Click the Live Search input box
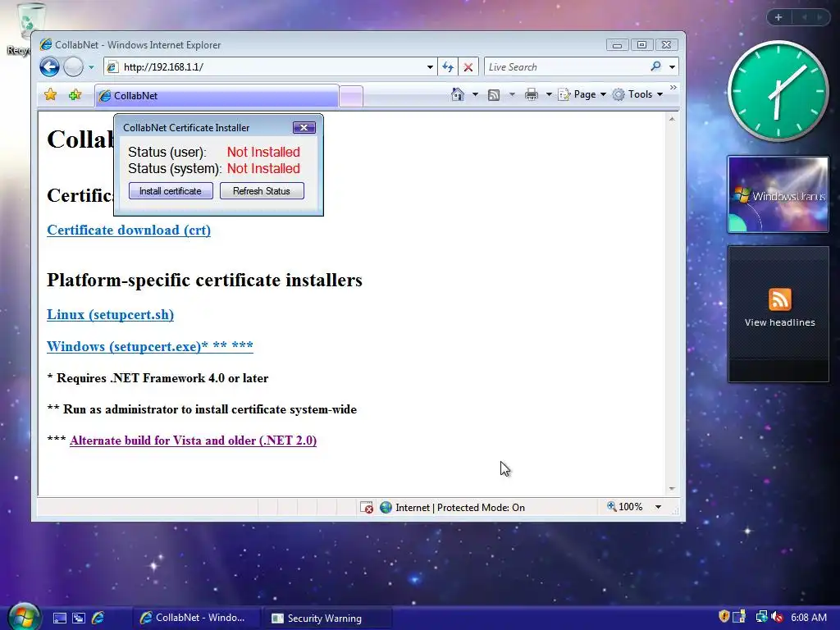Screen dimensions: 840x630 pos(565,67)
